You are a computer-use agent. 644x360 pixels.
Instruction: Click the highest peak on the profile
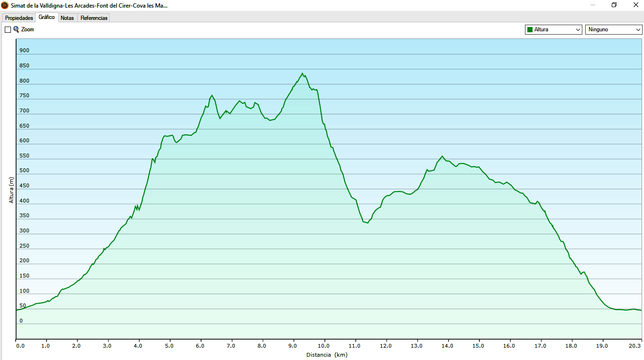pos(302,74)
